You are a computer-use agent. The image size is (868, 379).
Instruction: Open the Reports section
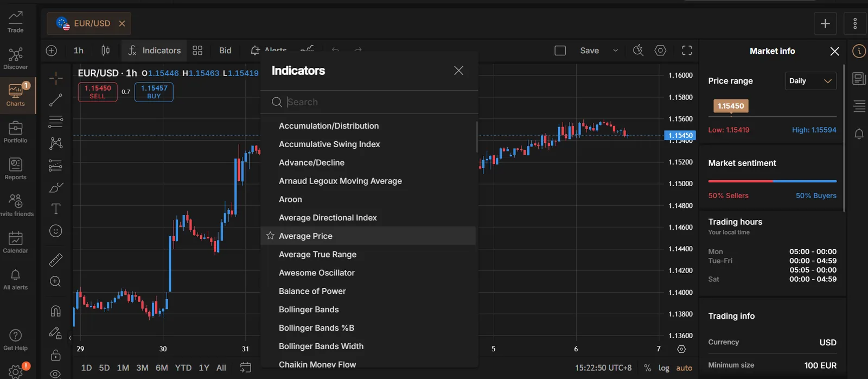15,169
